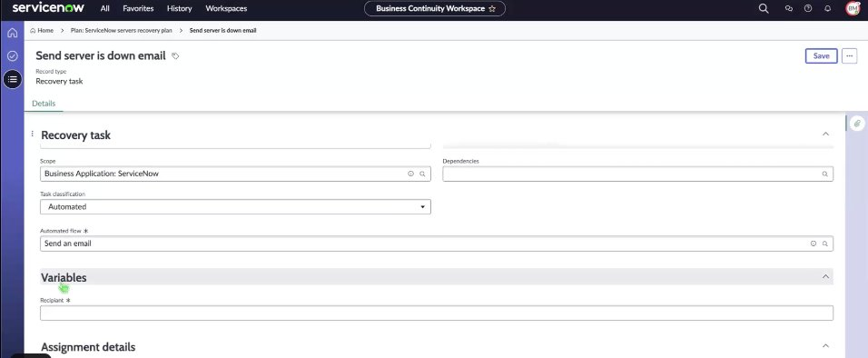
Task: Open the Workspaces menu
Action: (226, 8)
